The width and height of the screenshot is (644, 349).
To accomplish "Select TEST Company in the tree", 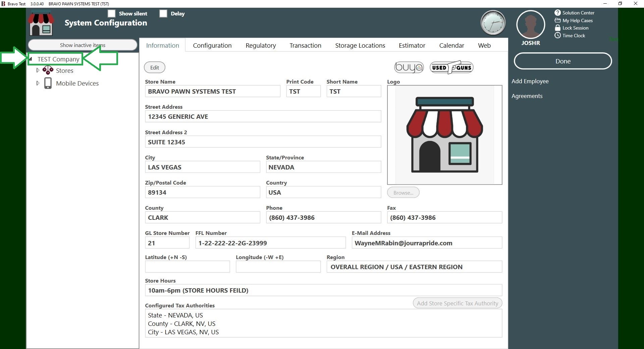I will pos(58,59).
